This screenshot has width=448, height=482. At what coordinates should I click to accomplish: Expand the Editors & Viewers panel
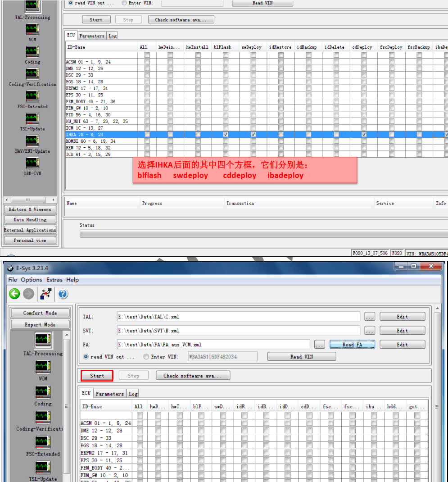(30, 209)
